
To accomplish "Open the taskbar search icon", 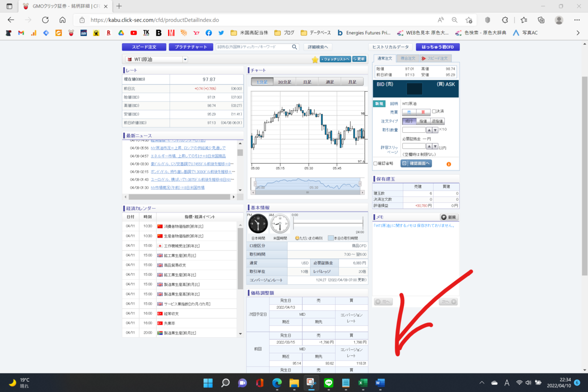I will click(225, 383).
